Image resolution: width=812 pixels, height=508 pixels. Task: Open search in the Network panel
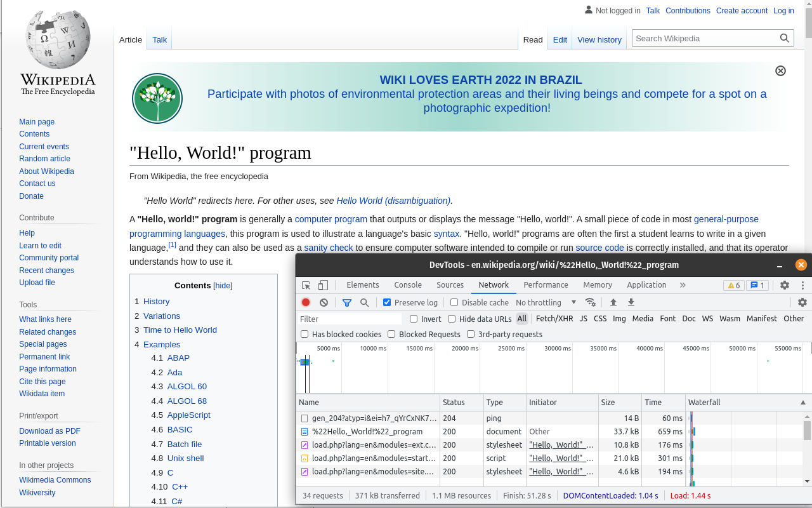365,303
